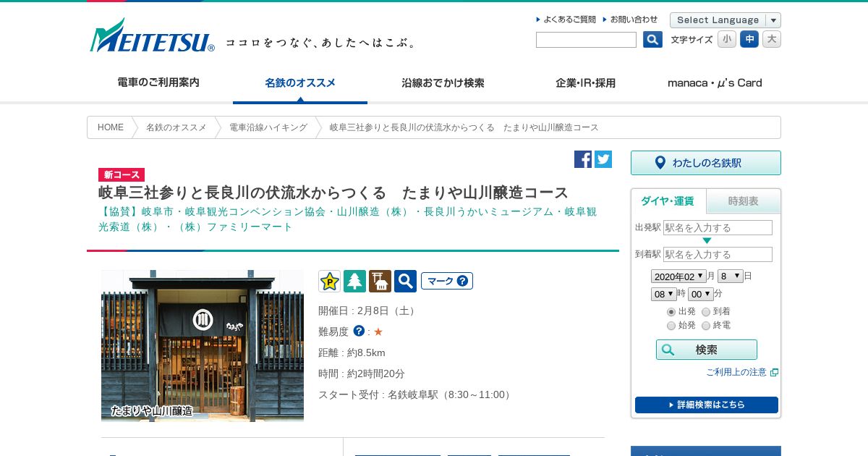868x456 pixels.
Task: Select the 始発 radio button
Action: point(671,326)
